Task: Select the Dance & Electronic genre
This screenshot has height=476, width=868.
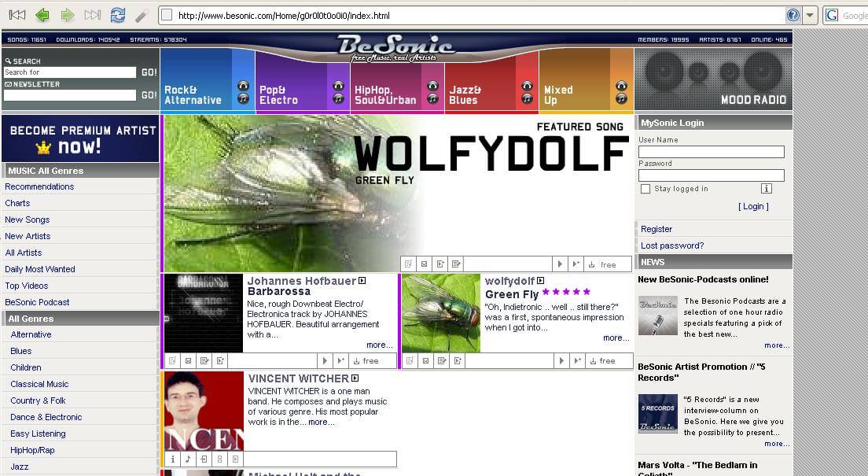Action: (x=46, y=417)
